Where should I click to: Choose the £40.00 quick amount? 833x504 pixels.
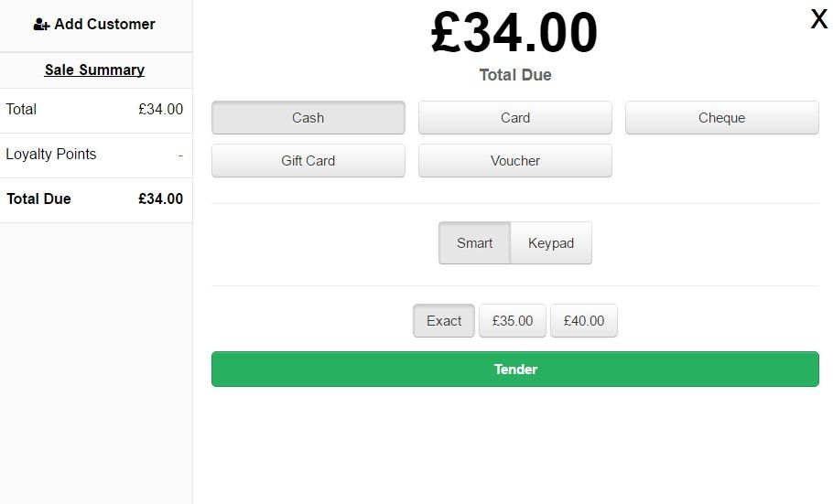[584, 321]
